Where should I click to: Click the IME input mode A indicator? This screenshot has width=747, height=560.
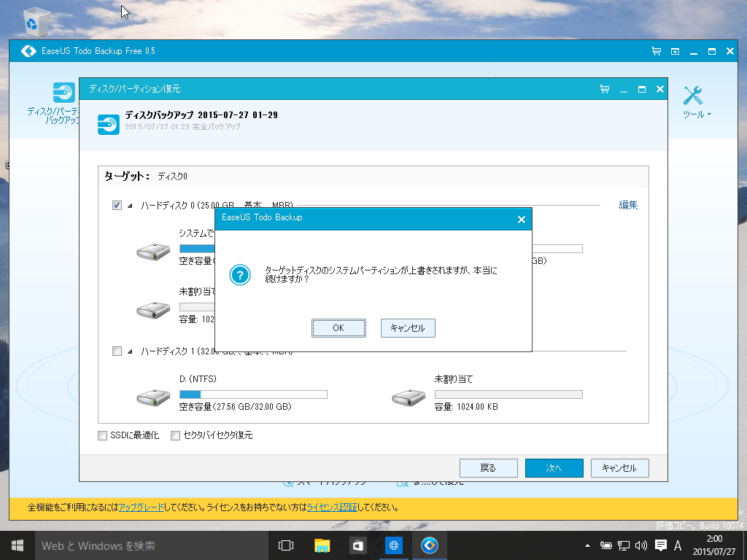(678, 545)
